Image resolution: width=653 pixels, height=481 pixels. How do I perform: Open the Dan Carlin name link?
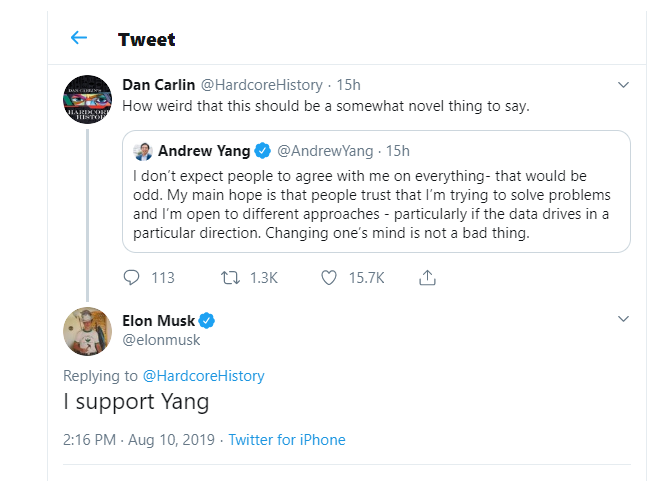point(158,84)
